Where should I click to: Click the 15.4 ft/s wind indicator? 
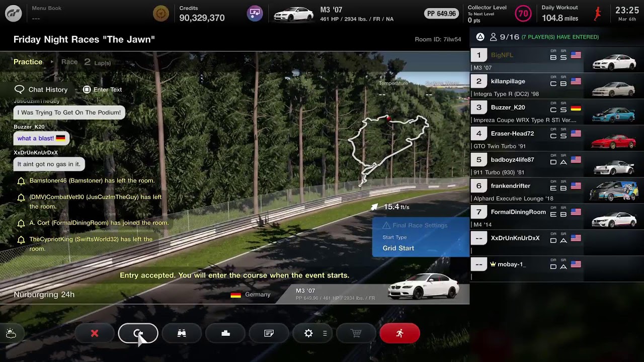390,207
